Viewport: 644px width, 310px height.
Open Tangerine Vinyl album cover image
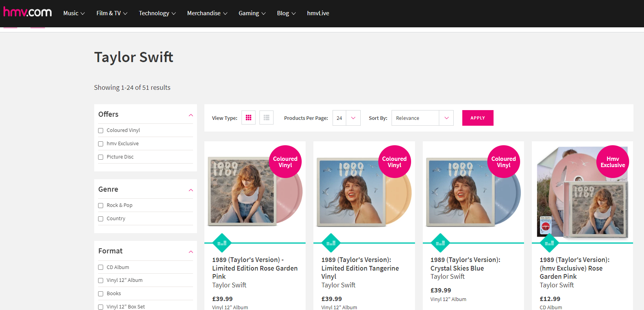pos(364,192)
